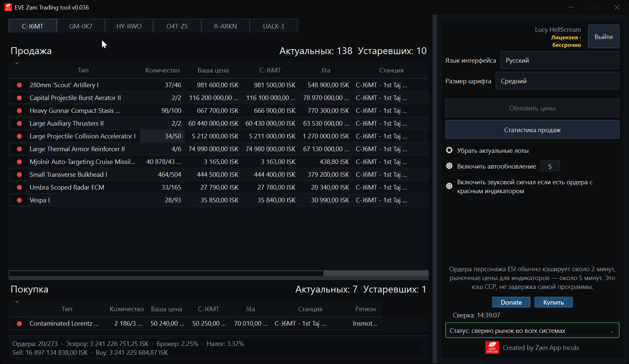Viewport: 629px width, 364px height.
Task: Click red indicator for Large Thermal Armor Reinforcer II
Action: 19,149
